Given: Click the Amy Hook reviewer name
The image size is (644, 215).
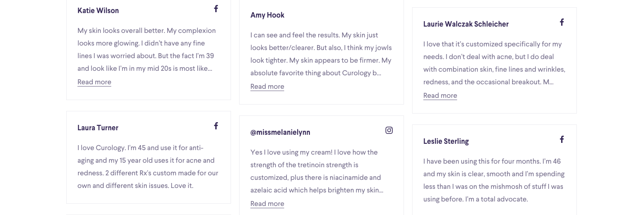Looking at the screenshot, I should [x=268, y=15].
